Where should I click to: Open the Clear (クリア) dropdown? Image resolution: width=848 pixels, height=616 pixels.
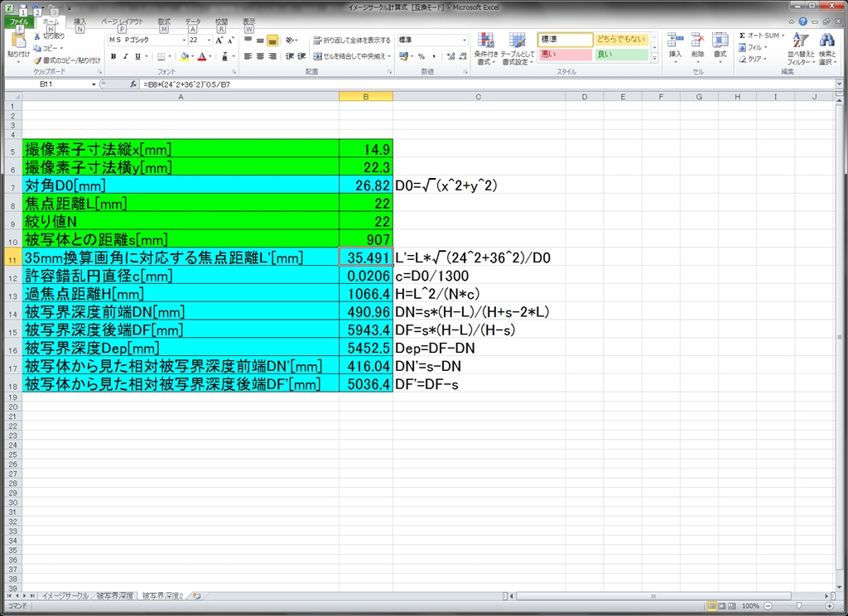coord(754,59)
